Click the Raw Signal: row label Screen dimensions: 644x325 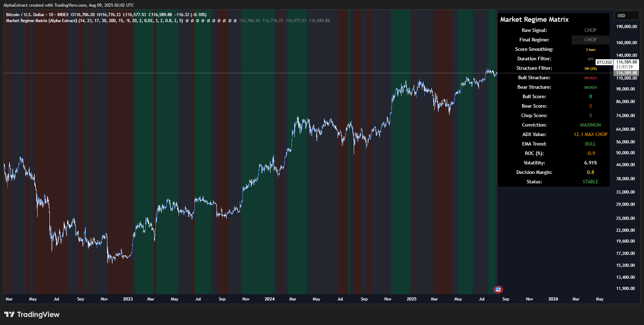point(534,31)
